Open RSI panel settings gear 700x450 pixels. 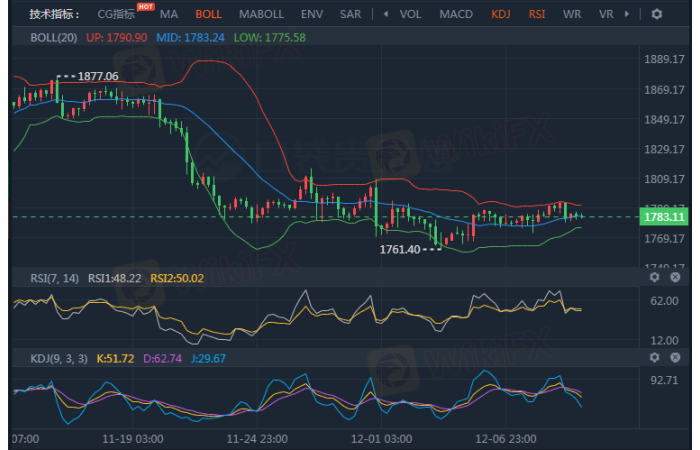click(x=655, y=277)
